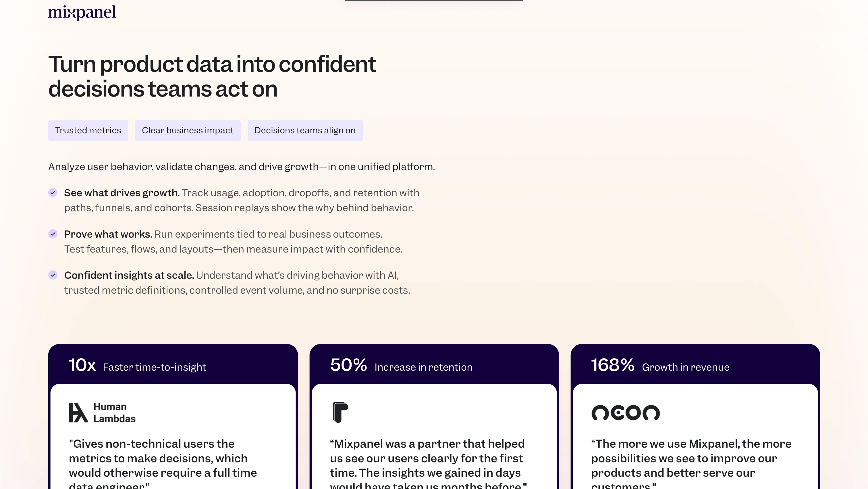Click the 168% Growth in revenue header
The image size is (868, 489).
pos(660,366)
